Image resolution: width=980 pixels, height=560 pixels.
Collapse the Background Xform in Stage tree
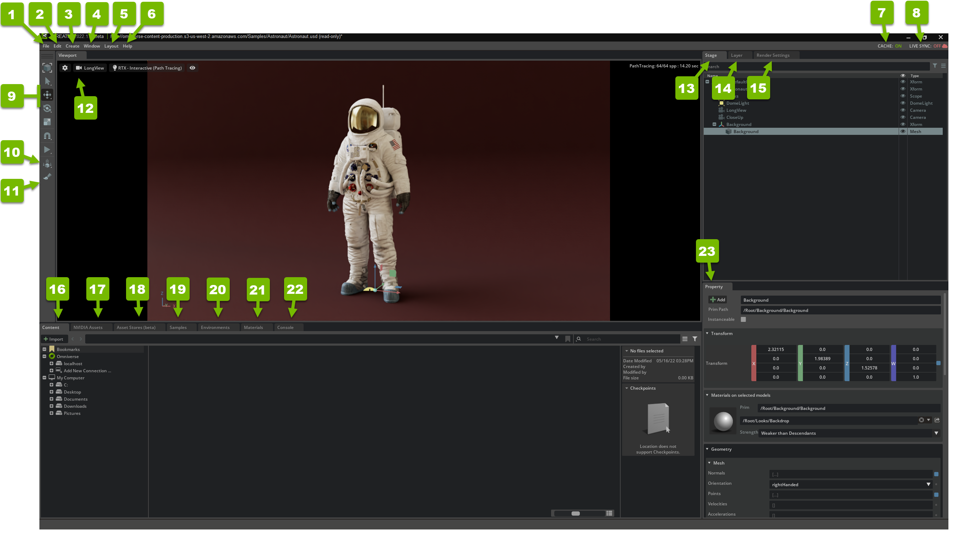pyautogui.click(x=714, y=125)
